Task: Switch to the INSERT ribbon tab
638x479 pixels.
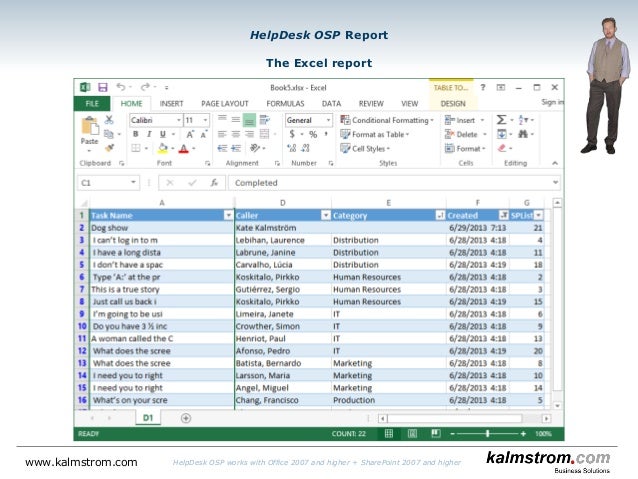Action: click(171, 103)
